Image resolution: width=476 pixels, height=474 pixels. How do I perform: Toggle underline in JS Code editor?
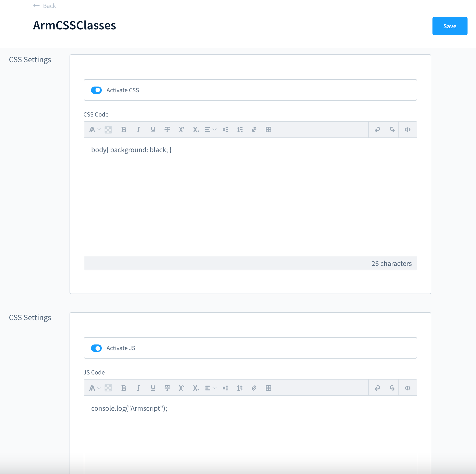153,388
